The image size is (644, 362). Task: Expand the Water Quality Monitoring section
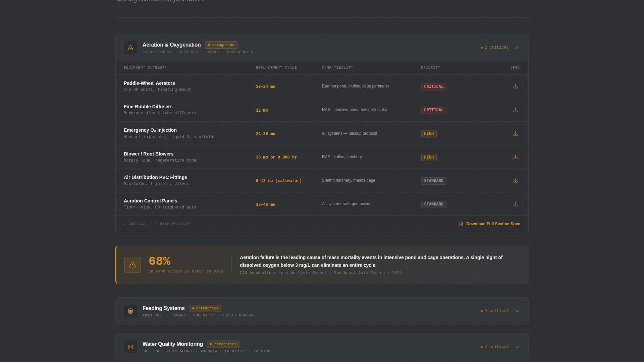[x=517, y=347]
